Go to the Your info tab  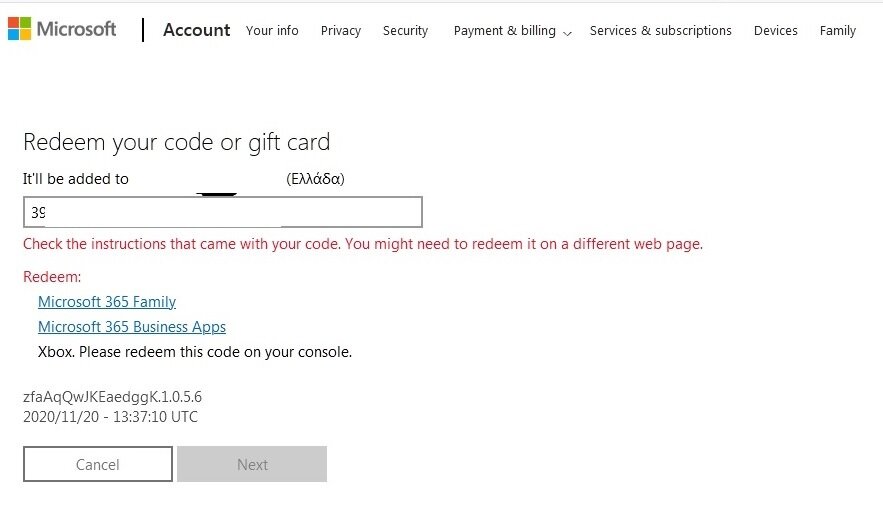[272, 31]
